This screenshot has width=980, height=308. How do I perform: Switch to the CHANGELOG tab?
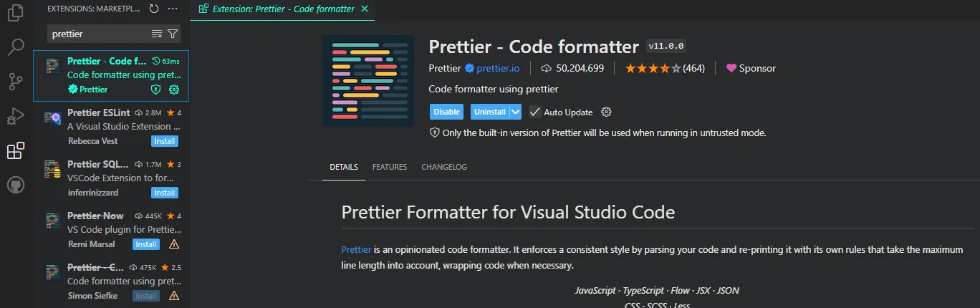point(443,167)
